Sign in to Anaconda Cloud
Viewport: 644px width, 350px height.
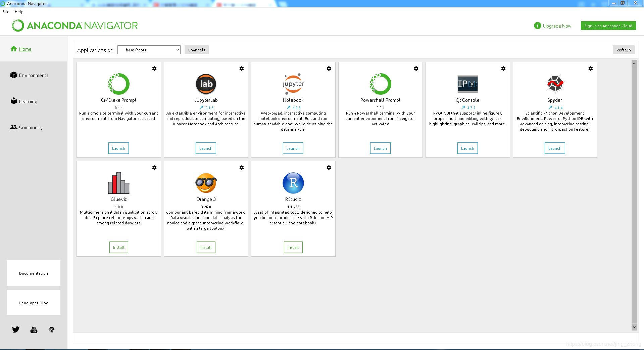pos(608,26)
